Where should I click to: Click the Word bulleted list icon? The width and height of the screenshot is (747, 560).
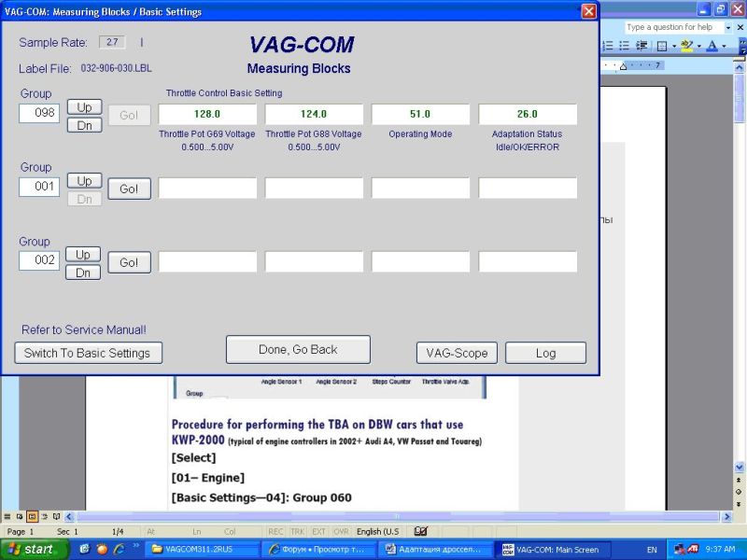[625, 46]
